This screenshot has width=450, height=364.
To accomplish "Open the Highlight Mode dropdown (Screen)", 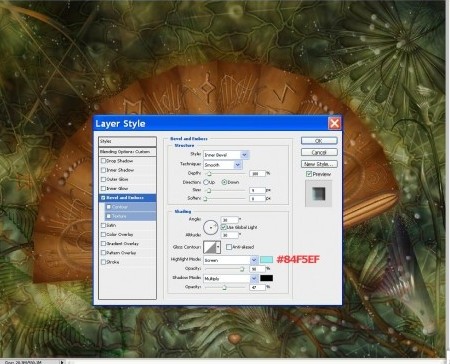I will pyautogui.click(x=231, y=260).
